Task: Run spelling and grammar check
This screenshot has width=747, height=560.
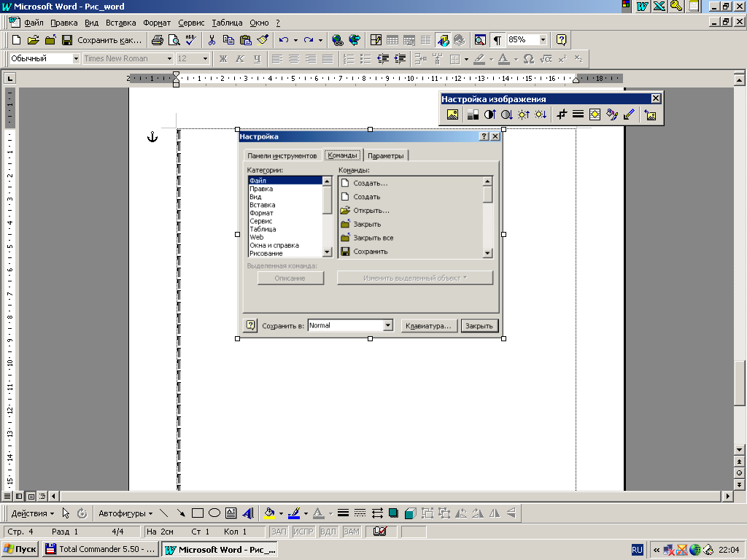Action: pos(190,40)
